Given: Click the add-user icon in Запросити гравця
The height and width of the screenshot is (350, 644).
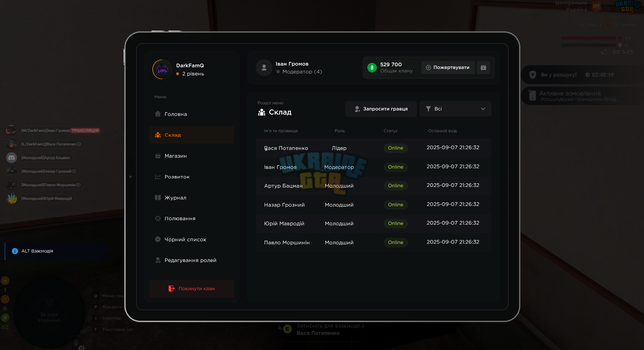Looking at the screenshot, I should [357, 109].
